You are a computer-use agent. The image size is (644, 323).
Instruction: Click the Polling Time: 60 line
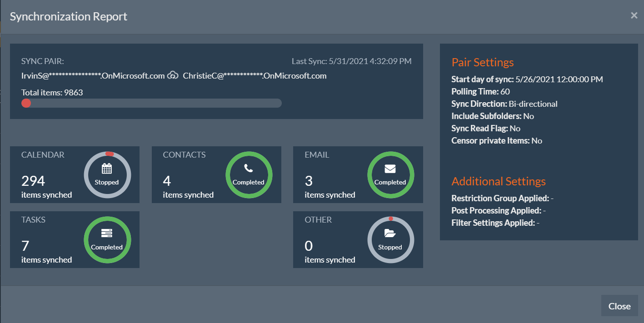point(480,91)
